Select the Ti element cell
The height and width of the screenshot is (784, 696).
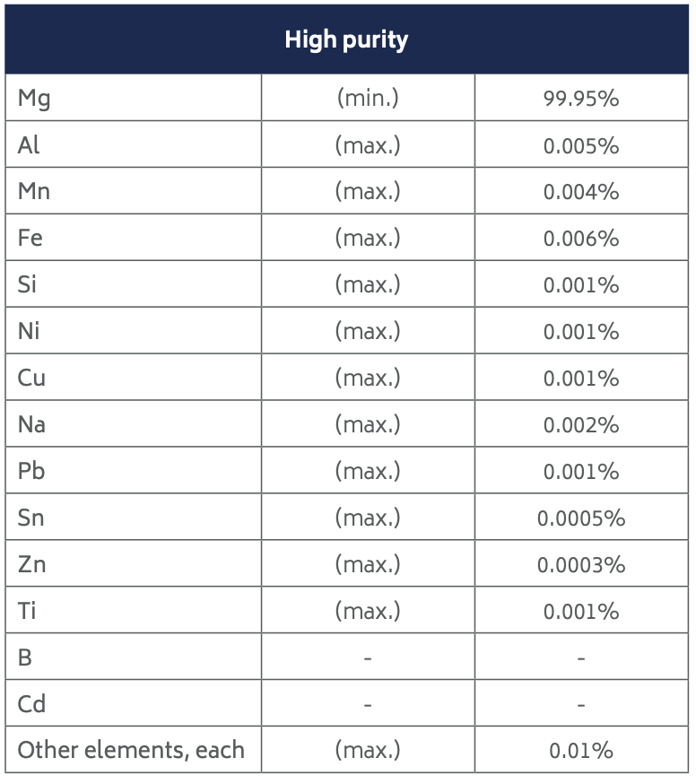(27, 612)
